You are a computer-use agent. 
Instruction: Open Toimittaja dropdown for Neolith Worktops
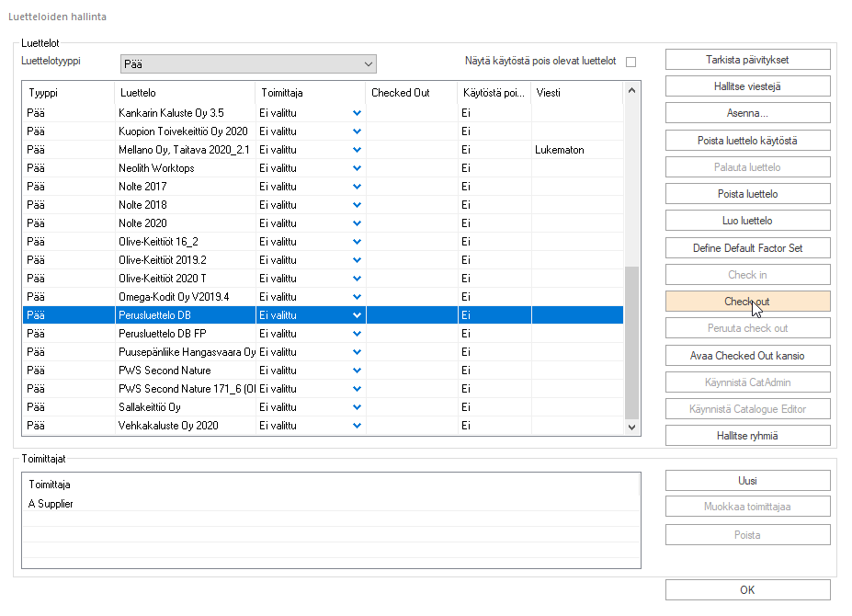[x=357, y=168]
